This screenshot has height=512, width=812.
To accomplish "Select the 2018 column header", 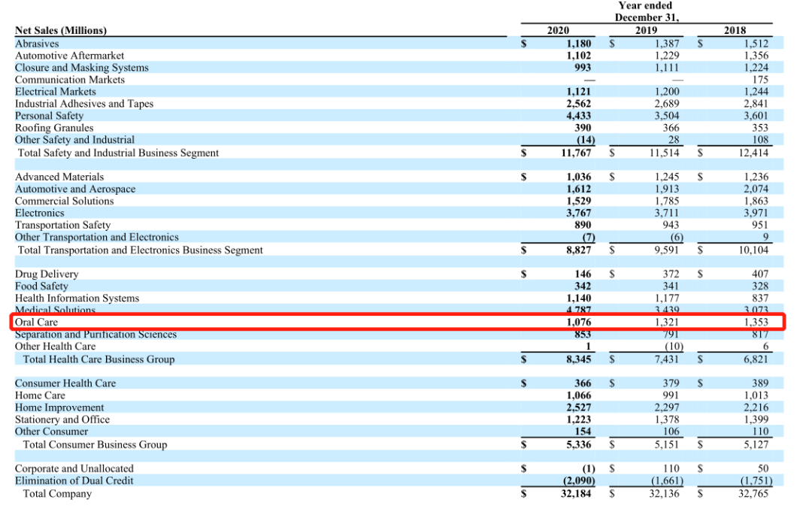I will [735, 31].
